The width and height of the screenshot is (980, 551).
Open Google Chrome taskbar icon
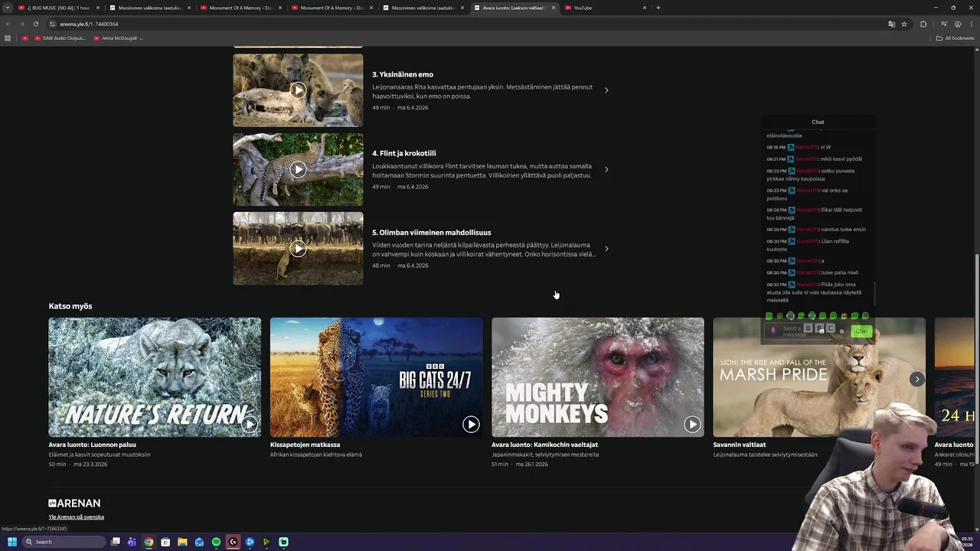tap(149, 542)
